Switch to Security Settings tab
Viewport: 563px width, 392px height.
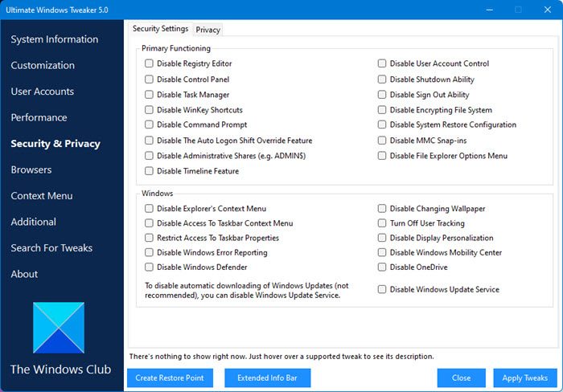pos(161,29)
